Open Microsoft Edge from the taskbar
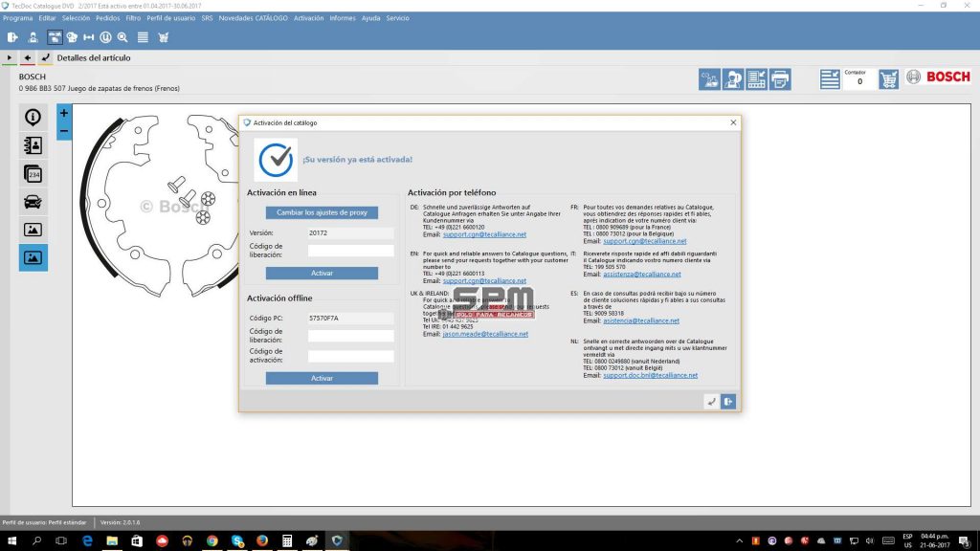980x551 pixels. click(x=87, y=540)
